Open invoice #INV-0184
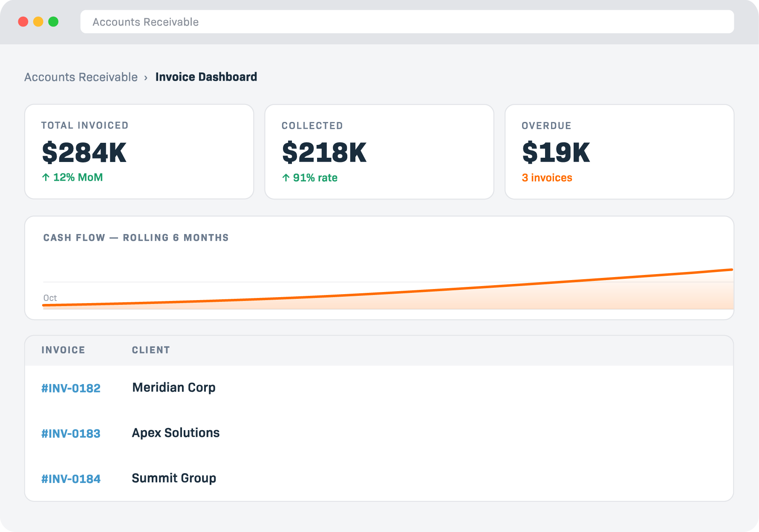 click(x=71, y=479)
